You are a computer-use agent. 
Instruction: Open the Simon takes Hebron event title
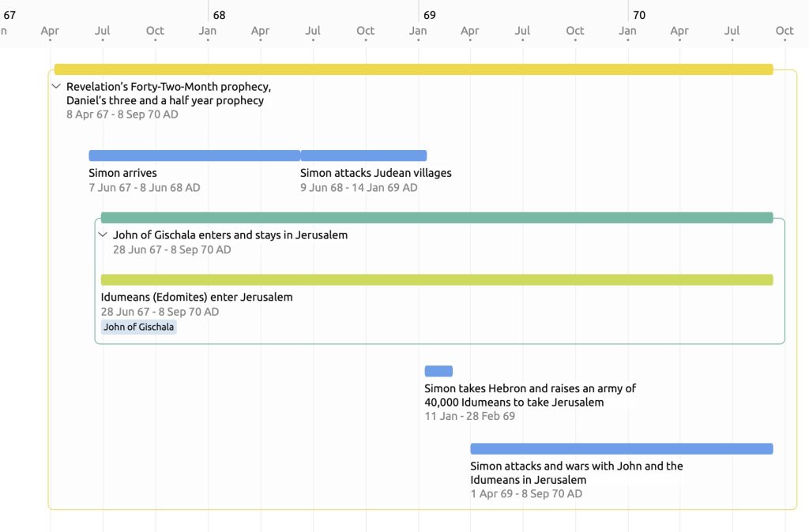coord(530,395)
